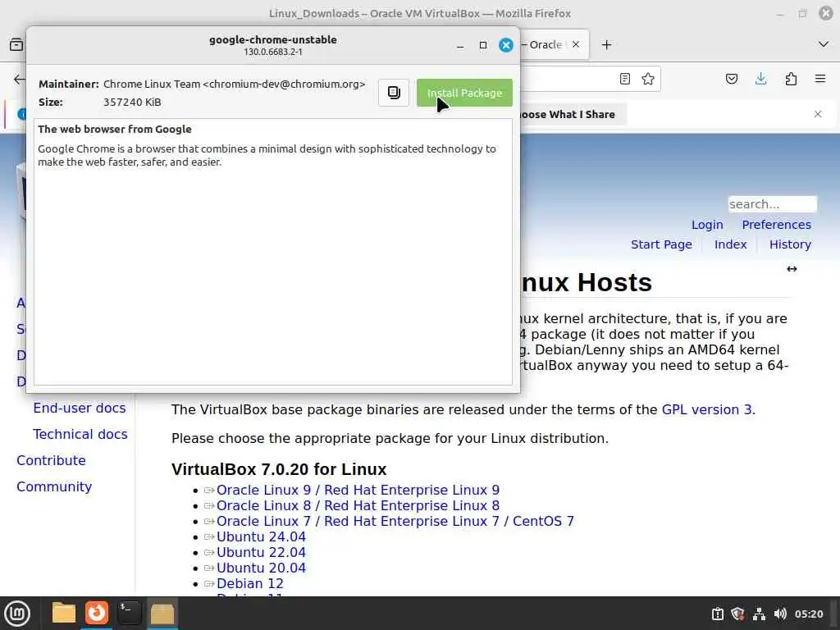This screenshot has height=630, width=840.
Task: Open the Login link
Action: pyautogui.click(x=707, y=225)
